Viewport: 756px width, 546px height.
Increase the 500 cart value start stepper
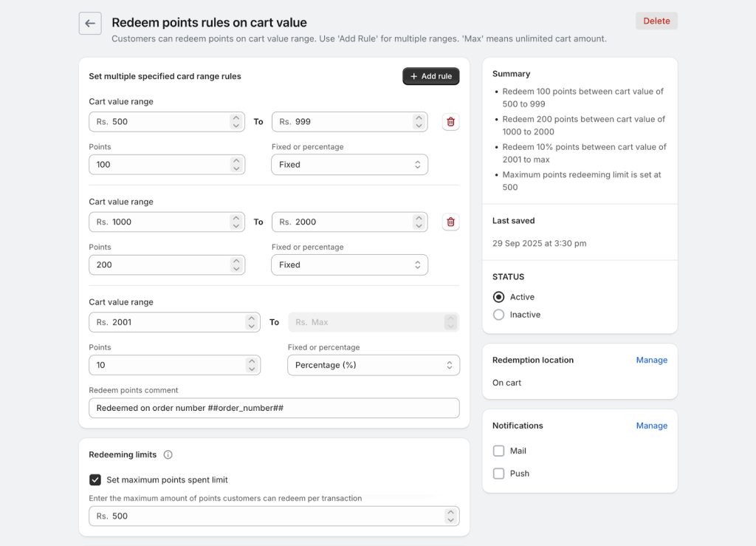tap(236, 117)
